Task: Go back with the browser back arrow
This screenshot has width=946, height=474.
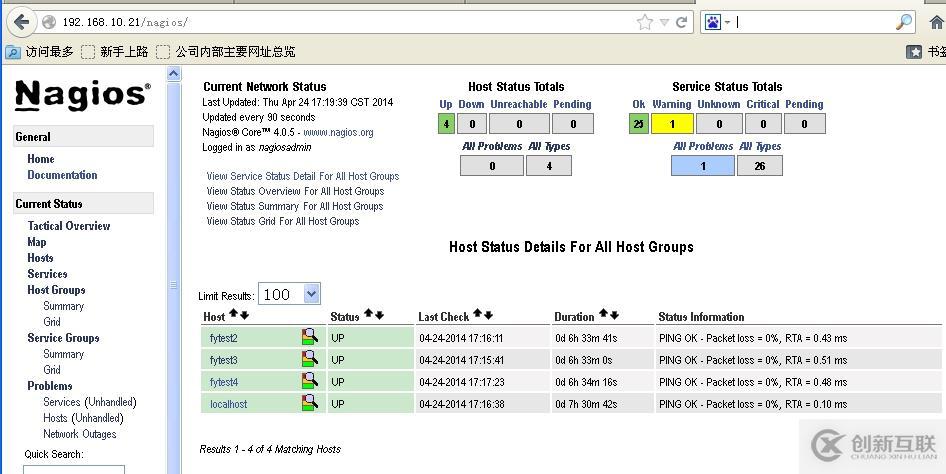Action: click(x=22, y=23)
